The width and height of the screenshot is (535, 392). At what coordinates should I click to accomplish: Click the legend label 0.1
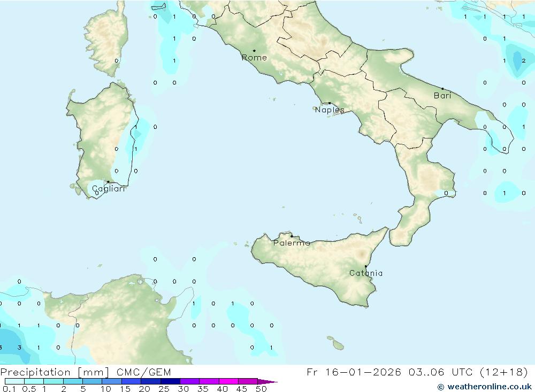point(9,389)
